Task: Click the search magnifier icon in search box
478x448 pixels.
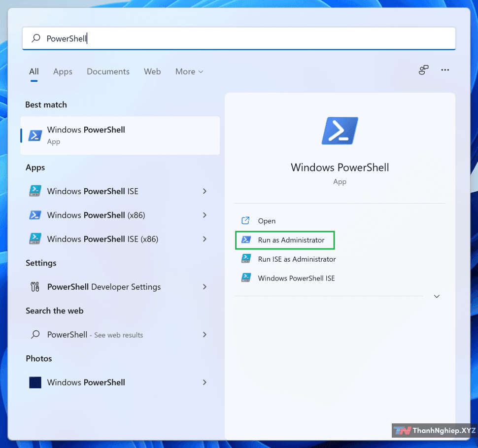Action: pos(36,38)
